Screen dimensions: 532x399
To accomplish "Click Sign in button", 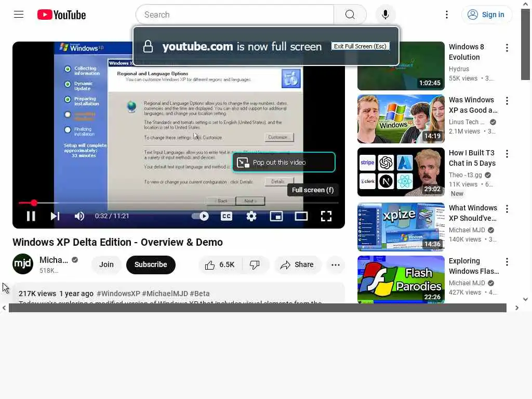I will coord(486,15).
